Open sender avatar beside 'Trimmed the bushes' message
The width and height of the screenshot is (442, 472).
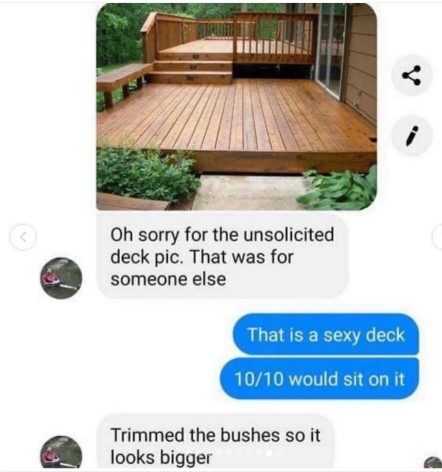(x=61, y=453)
